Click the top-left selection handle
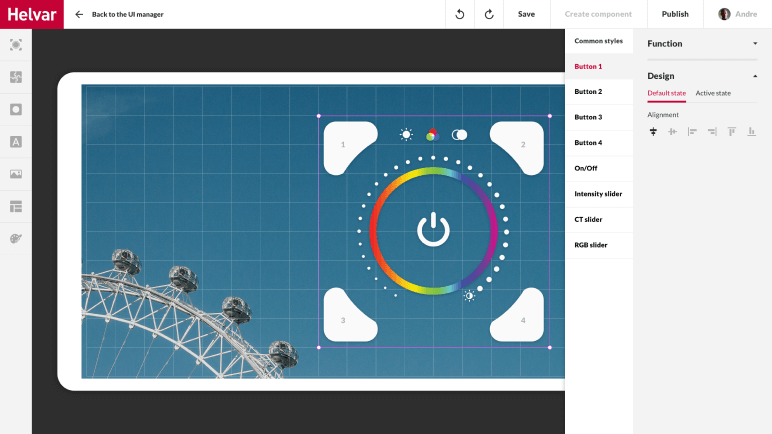Screen dimensions: 772x434 [319, 116]
